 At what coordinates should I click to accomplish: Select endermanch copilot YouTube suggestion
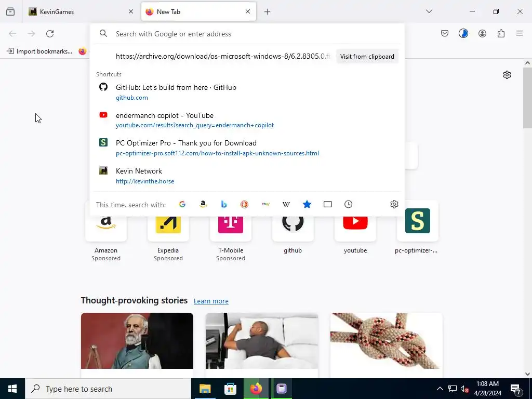tap(247, 120)
